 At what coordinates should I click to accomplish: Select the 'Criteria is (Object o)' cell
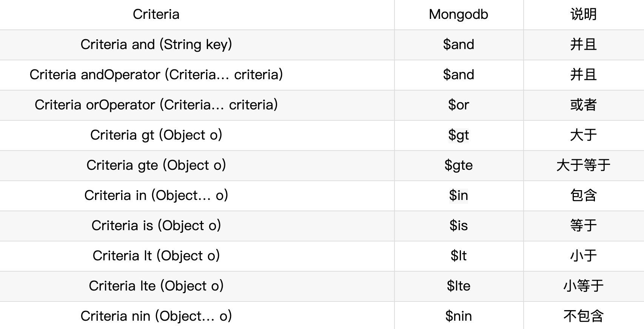click(x=156, y=226)
